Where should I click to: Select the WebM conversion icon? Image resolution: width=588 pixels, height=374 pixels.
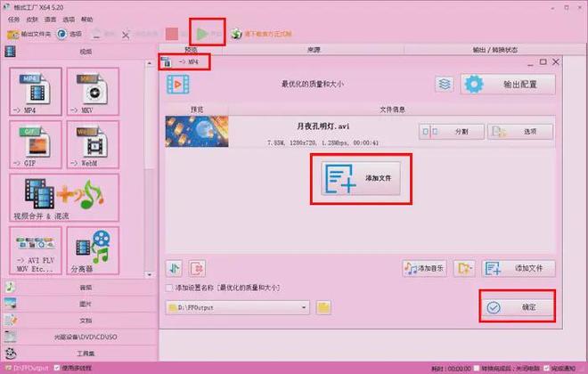click(93, 144)
